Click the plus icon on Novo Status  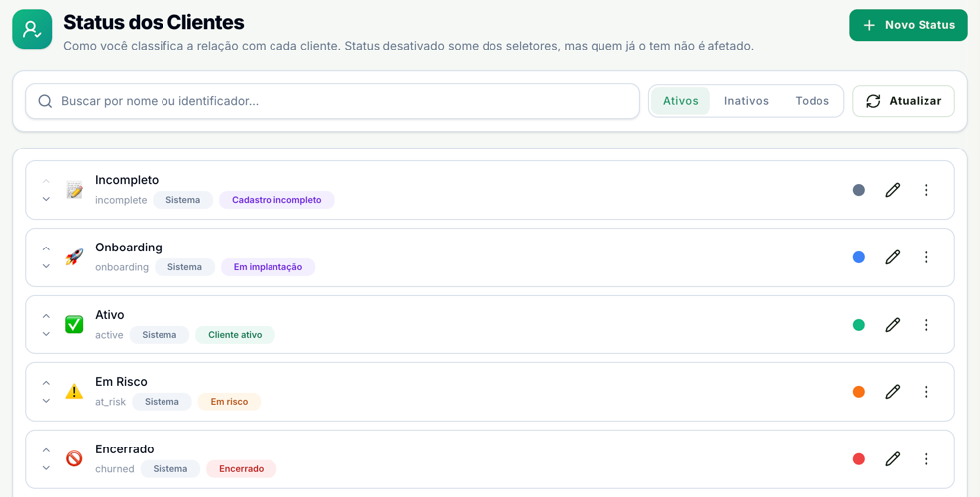869,25
